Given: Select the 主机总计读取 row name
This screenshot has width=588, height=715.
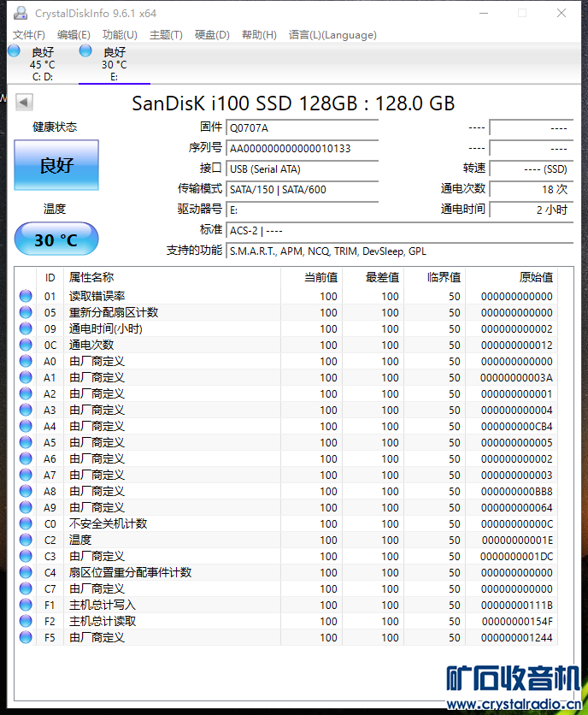Looking at the screenshot, I should click(x=103, y=621).
